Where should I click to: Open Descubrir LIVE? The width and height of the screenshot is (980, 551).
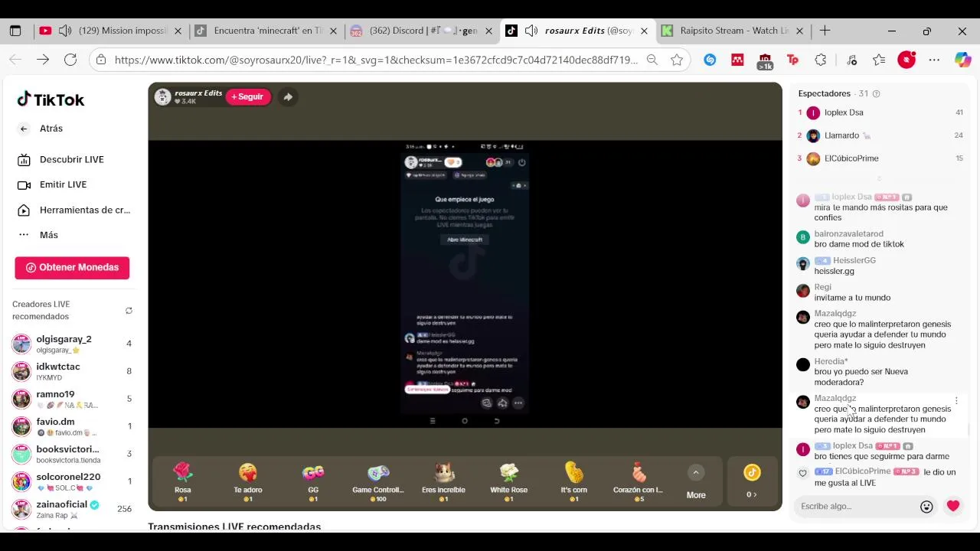click(x=72, y=159)
